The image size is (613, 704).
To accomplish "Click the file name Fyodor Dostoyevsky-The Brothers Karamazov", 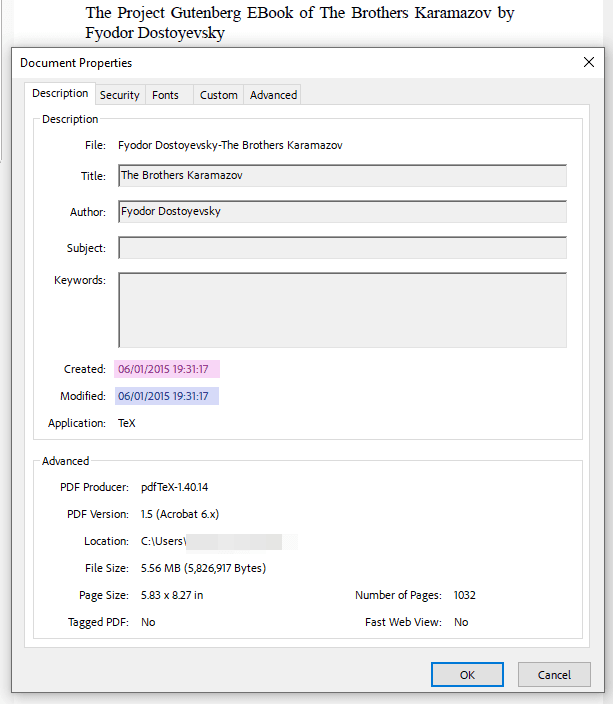I will click(x=230, y=145).
